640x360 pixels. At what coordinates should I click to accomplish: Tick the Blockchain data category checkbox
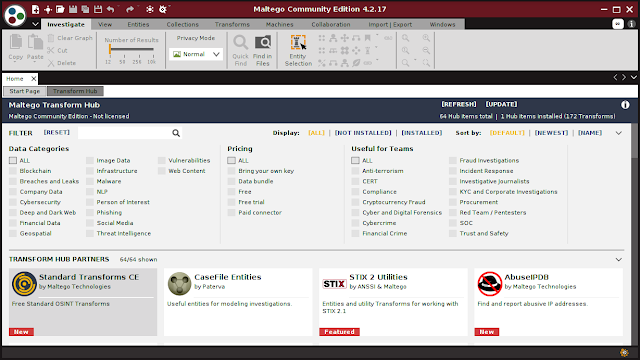click(13, 171)
